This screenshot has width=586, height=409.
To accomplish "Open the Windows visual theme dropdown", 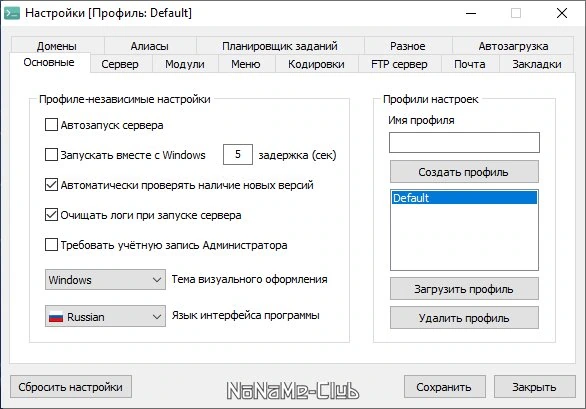I will tap(105, 280).
